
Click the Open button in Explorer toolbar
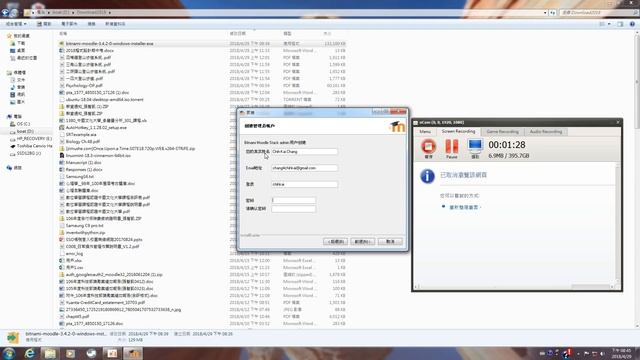point(44,24)
